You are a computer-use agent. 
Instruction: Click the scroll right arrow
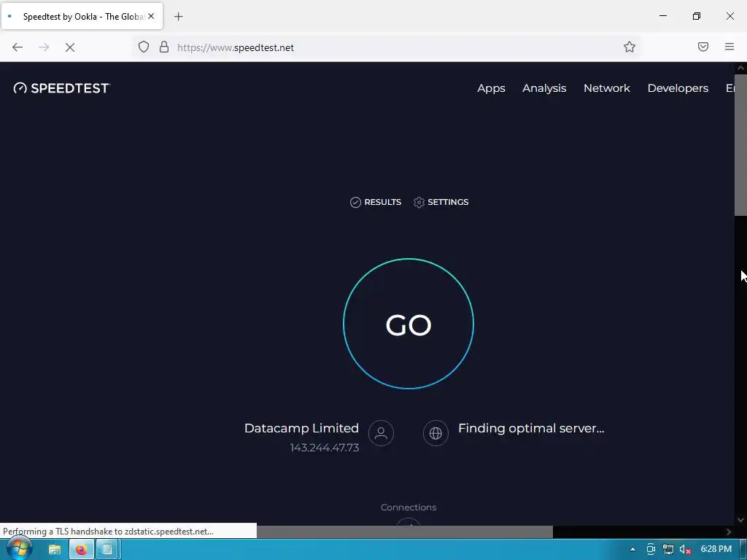729,532
